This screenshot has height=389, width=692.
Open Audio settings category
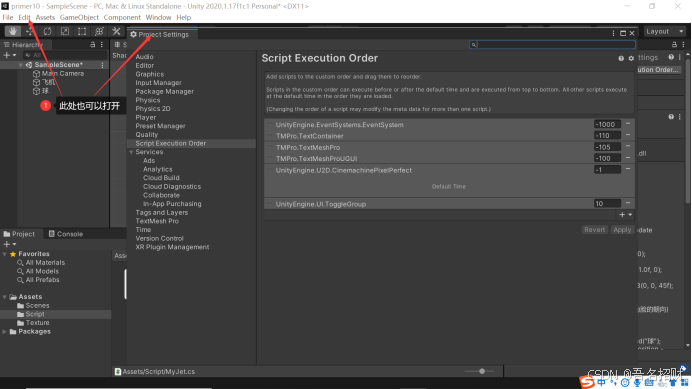144,57
